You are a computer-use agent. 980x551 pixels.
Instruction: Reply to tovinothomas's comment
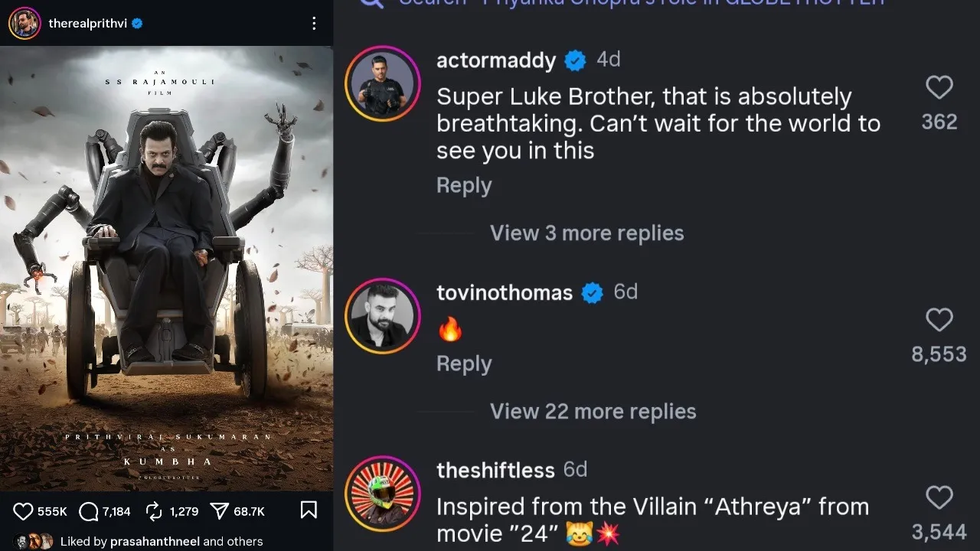(x=464, y=364)
